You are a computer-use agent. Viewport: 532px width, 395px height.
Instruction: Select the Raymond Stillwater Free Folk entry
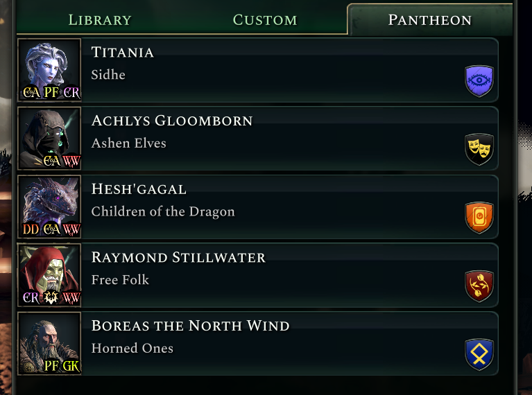pos(257,275)
